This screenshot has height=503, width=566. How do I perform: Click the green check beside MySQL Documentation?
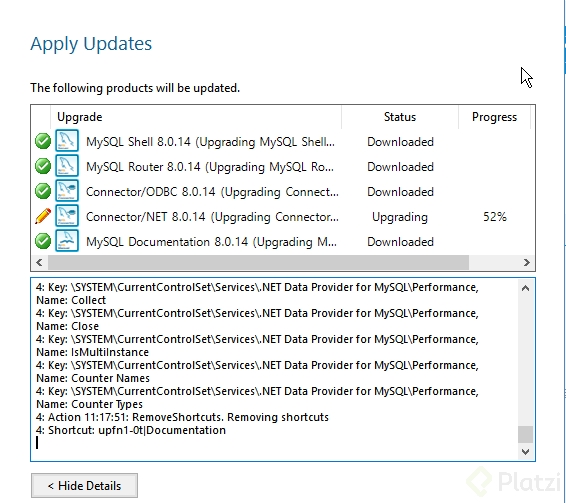click(x=43, y=241)
